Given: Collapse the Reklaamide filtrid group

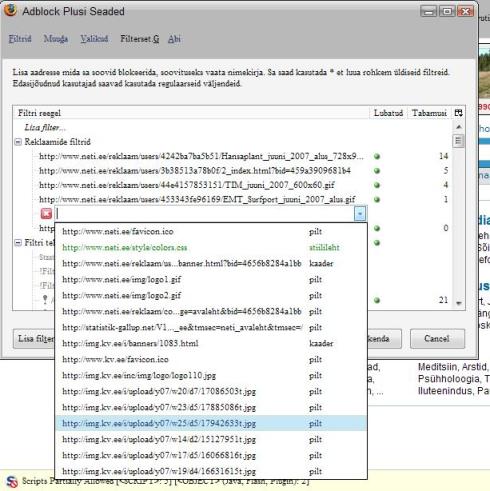Looking at the screenshot, I should pos(18,142).
